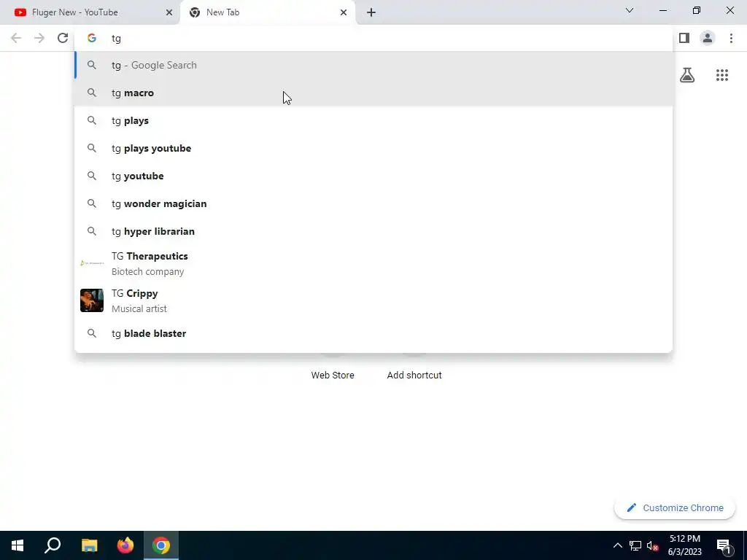Go back using the back arrow
Image resolution: width=747 pixels, height=560 pixels.
pyautogui.click(x=16, y=38)
